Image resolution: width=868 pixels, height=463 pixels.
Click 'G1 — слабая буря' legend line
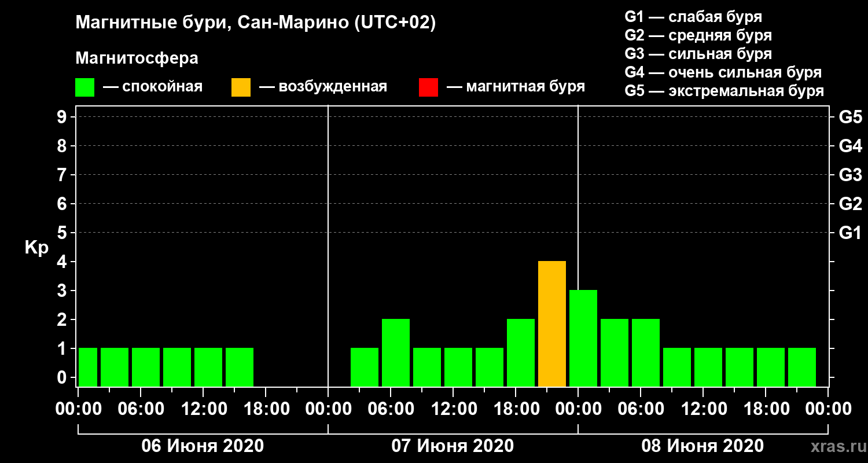693,16
